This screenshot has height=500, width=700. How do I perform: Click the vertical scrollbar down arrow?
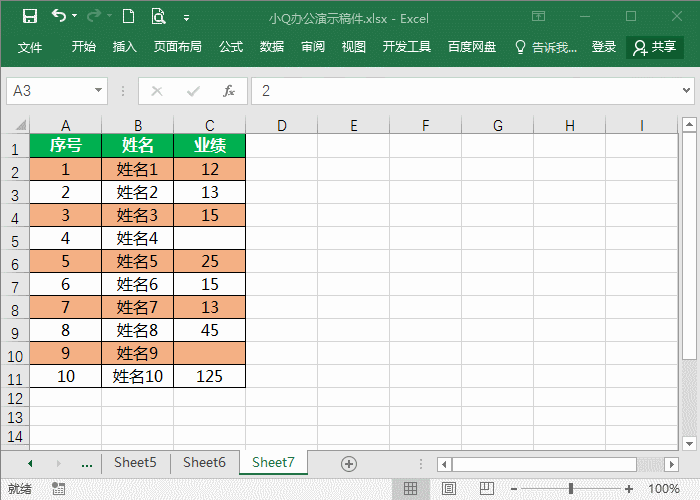(689, 443)
